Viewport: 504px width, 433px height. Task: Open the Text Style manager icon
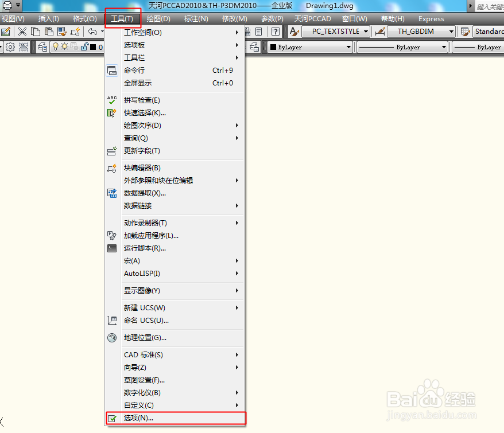294,32
